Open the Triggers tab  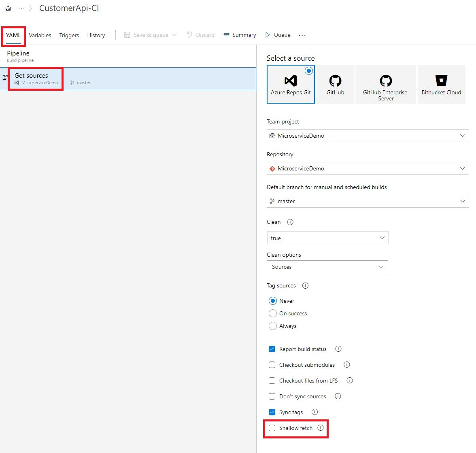(69, 35)
